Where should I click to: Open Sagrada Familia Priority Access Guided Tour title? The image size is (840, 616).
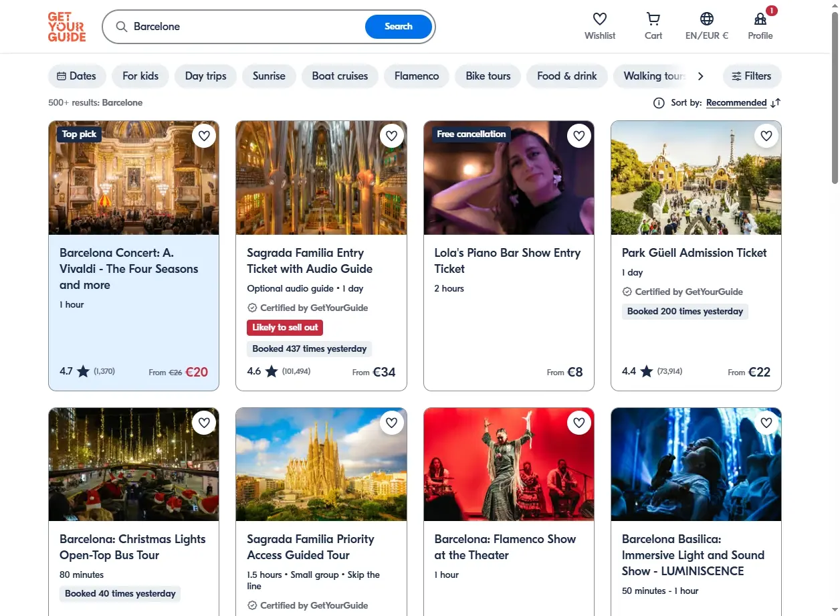pos(310,547)
